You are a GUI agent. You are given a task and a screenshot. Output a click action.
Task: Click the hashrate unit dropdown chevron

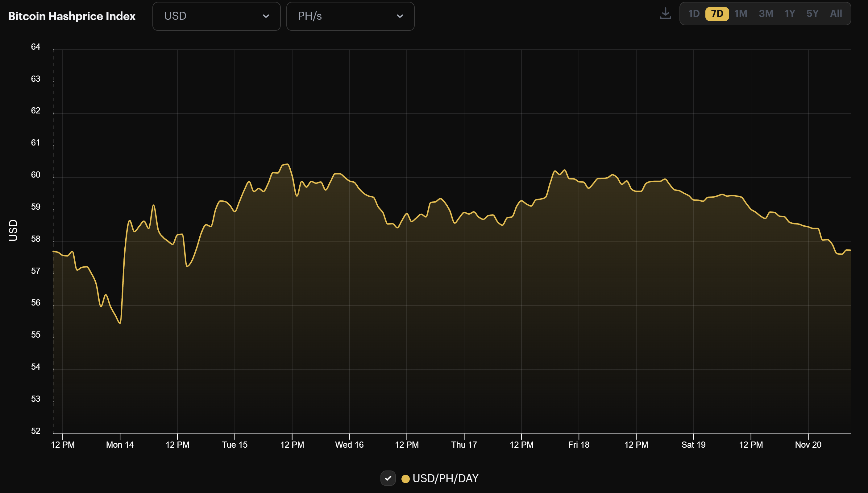[x=400, y=16]
